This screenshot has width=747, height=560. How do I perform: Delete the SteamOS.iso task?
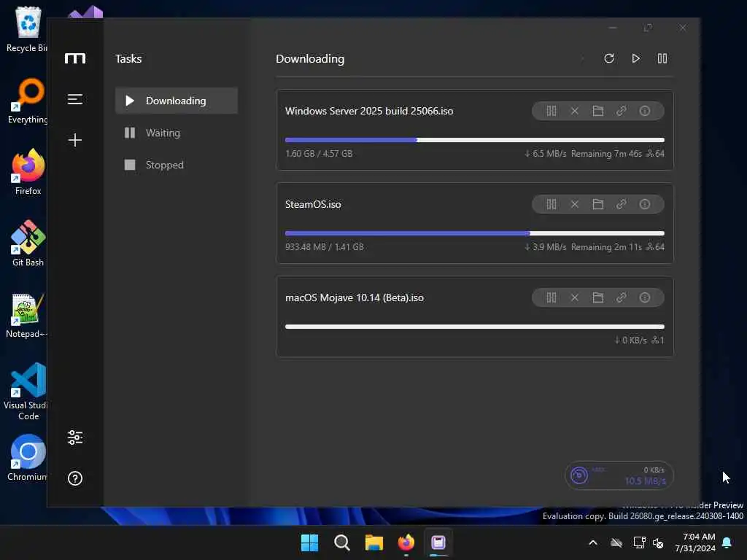(575, 204)
